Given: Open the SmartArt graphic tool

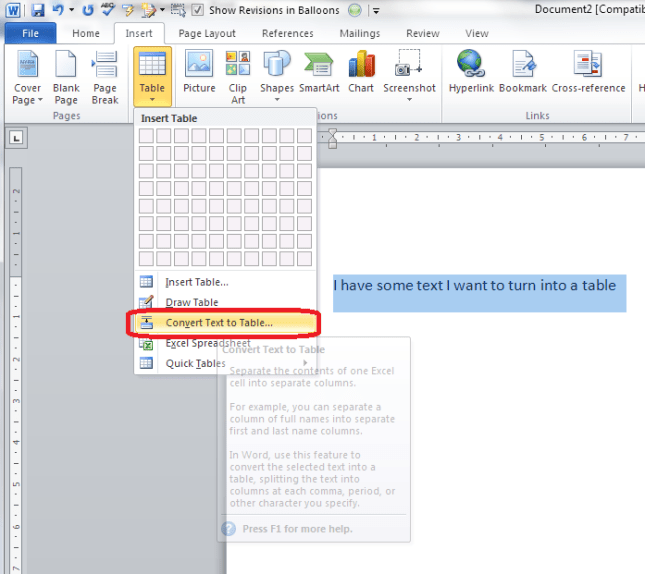Looking at the screenshot, I should (319, 74).
